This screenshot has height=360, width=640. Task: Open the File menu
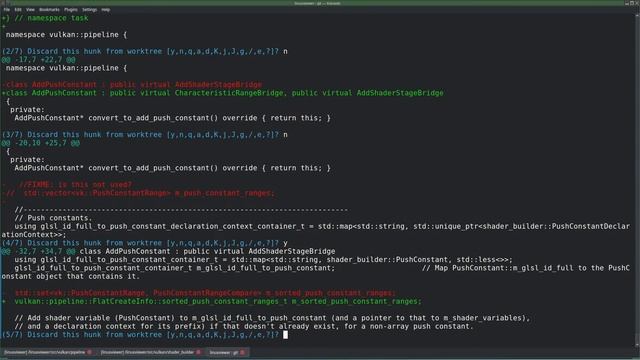tap(7, 9)
